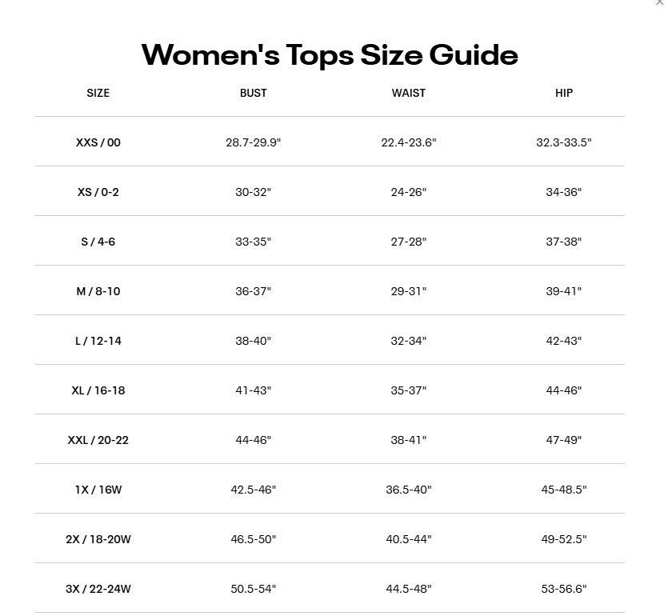Click the Women's Tops Size Guide title

click(x=330, y=54)
